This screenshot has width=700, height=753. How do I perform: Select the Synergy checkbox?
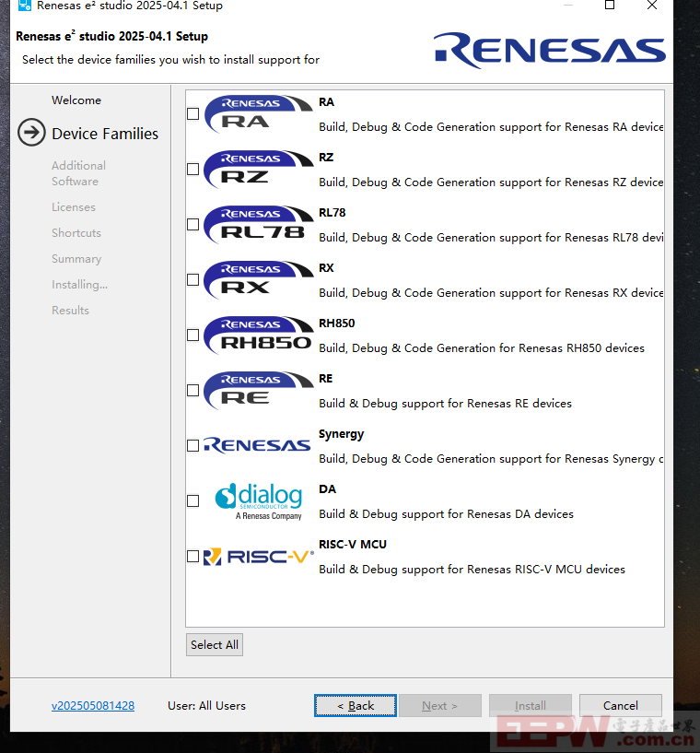click(x=192, y=446)
